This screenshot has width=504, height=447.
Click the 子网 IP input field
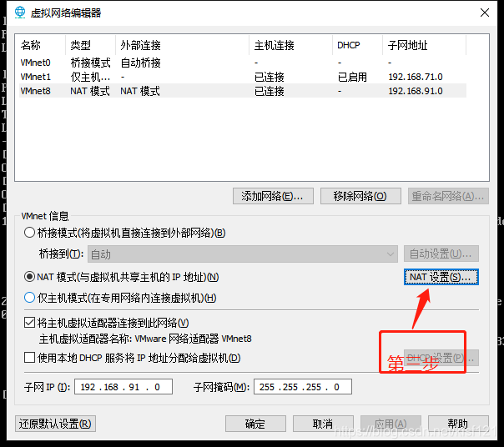coord(123,387)
